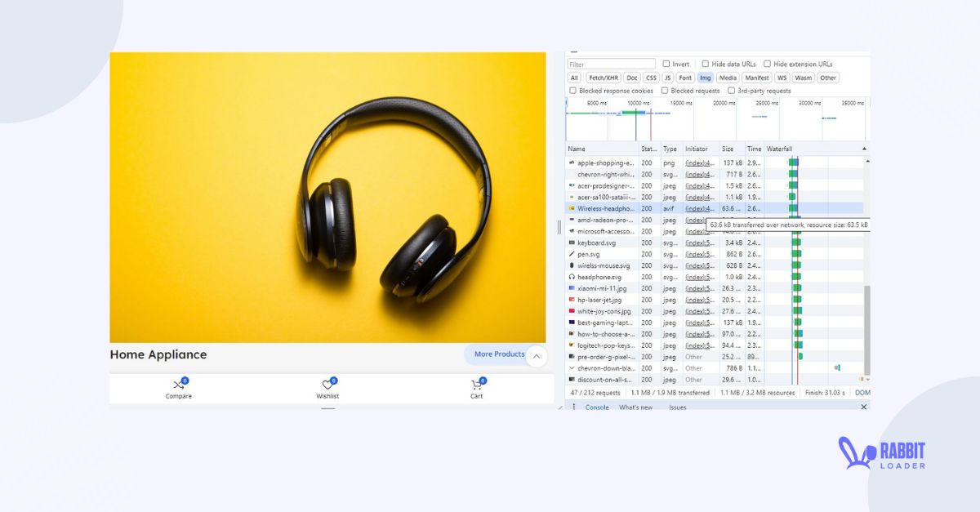980x512 pixels.
Task: Filter requests by Fetch/XHR type
Action: click(x=604, y=78)
